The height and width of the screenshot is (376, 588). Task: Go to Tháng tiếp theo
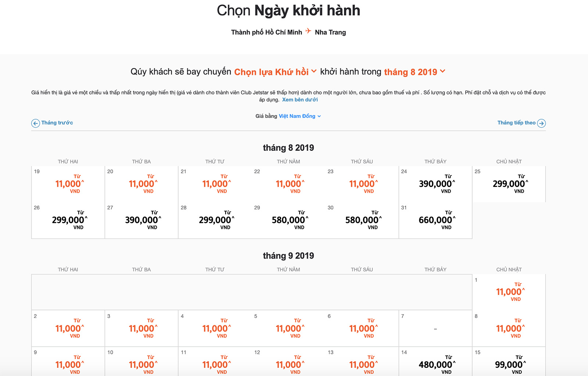(516, 123)
